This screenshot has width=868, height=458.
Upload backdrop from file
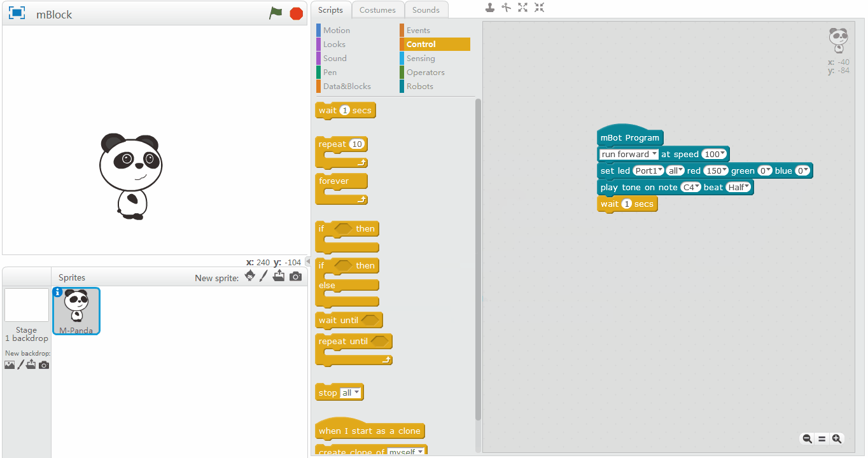click(31, 364)
